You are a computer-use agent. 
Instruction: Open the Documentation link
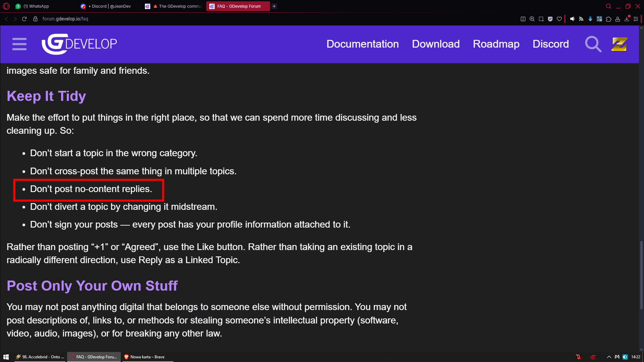coord(362,44)
